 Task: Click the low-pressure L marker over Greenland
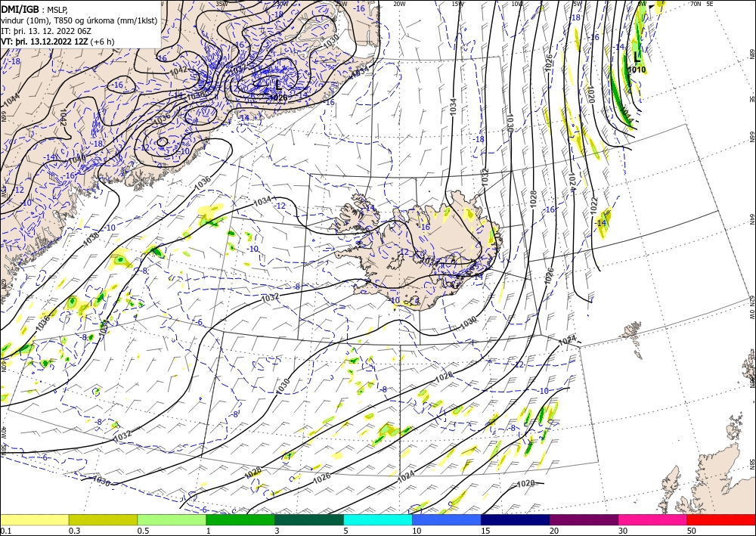click(278, 85)
